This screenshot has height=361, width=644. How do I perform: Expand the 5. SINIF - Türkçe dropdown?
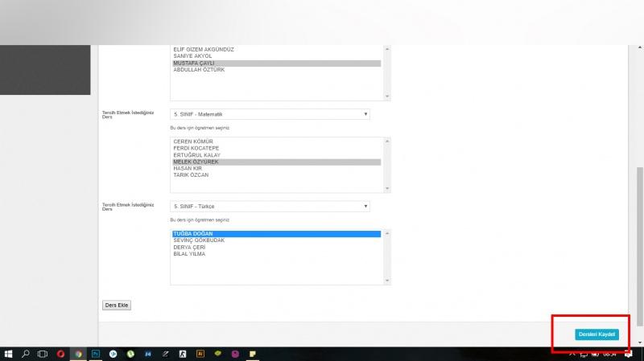point(270,207)
